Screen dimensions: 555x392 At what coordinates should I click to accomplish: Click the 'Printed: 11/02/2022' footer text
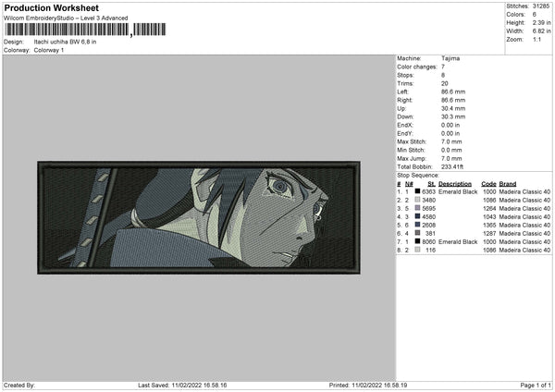click(x=368, y=385)
